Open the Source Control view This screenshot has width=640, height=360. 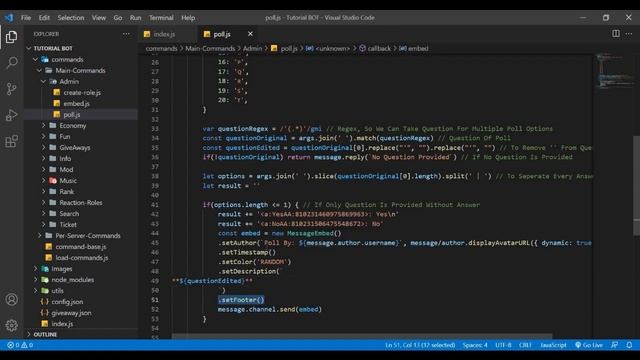pos(11,89)
